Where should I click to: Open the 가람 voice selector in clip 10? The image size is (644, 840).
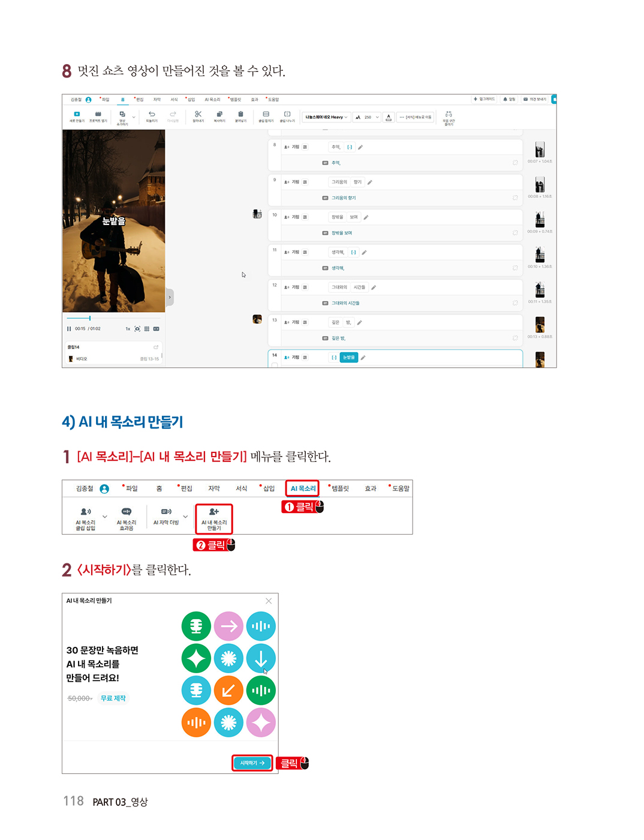point(292,217)
